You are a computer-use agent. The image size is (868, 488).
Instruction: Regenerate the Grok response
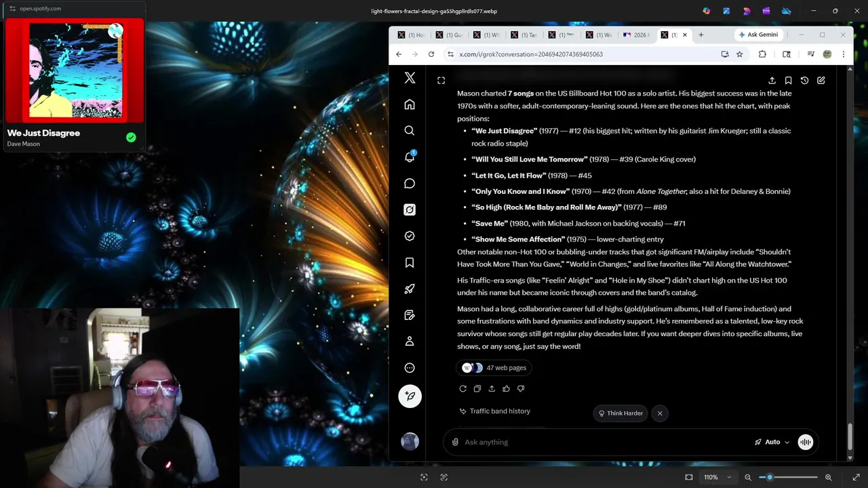point(462,388)
